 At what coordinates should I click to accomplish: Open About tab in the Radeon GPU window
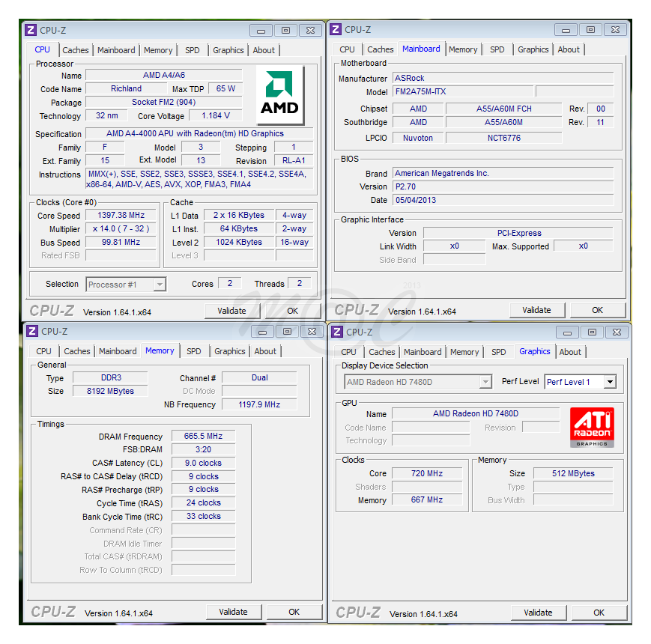click(x=570, y=352)
